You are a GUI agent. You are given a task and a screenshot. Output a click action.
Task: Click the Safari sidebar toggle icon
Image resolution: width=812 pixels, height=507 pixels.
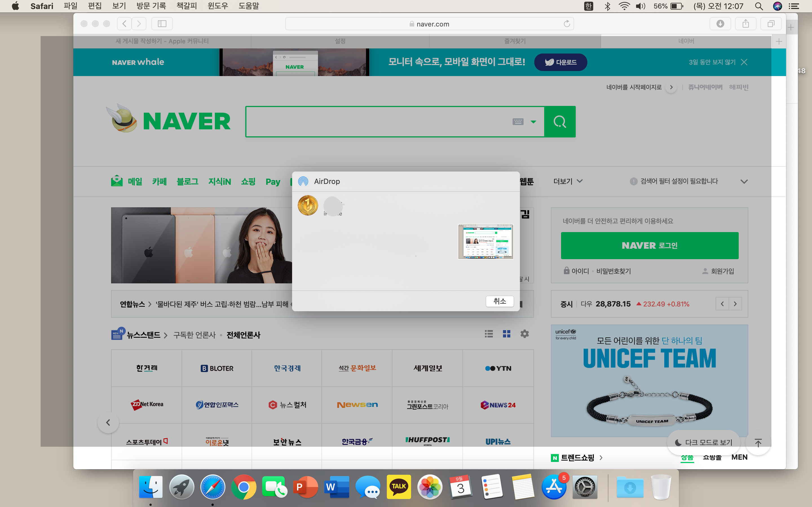(x=162, y=23)
